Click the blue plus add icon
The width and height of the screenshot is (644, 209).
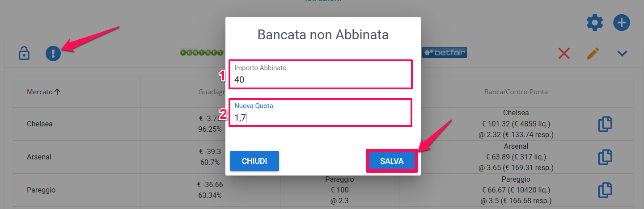pos(622,22)
